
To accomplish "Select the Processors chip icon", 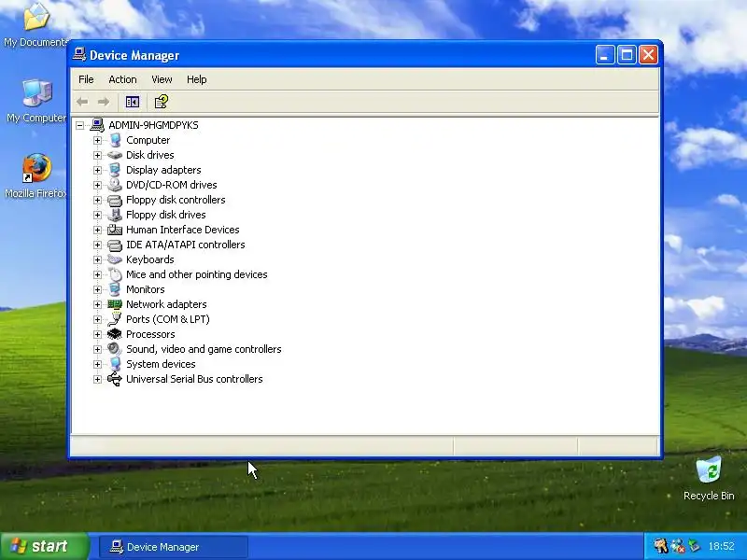I will [115, 334].
